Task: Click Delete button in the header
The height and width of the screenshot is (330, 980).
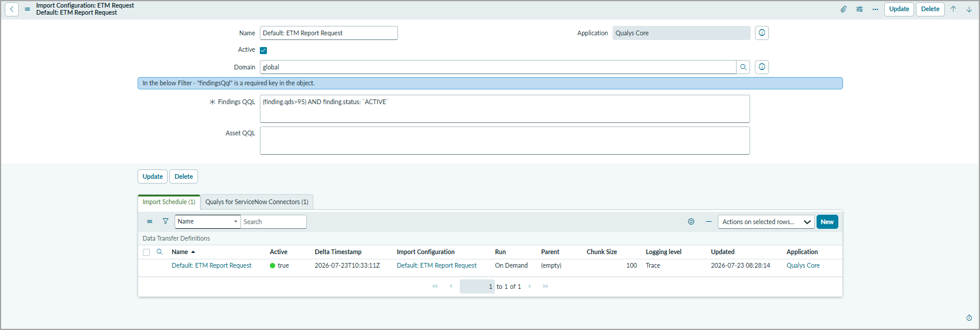Action: click(x=930, y=9)
